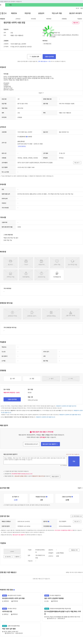Select the 식사제공(1식) benefit icon

click(57, 275)
